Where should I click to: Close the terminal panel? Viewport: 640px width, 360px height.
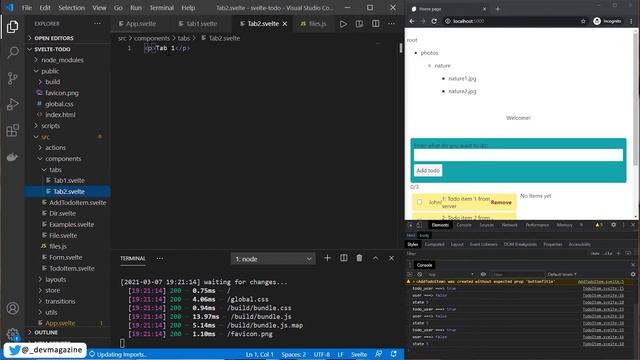[391, 258]
